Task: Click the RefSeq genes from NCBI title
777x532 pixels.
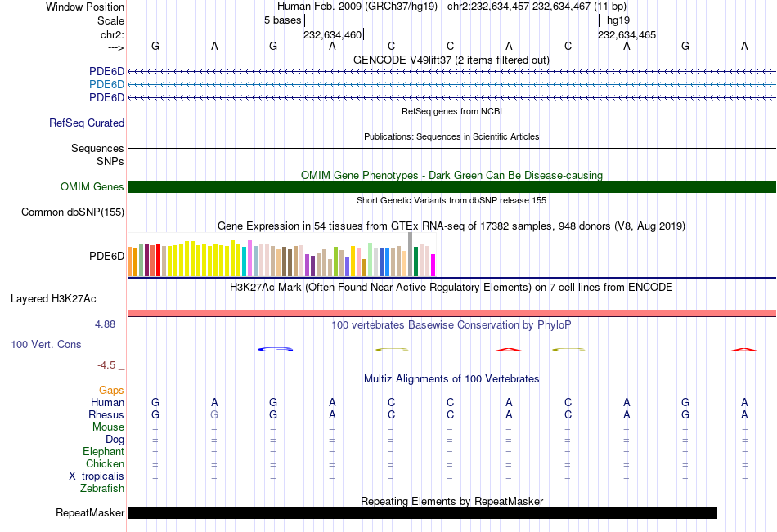Action: tap(451, 111)
